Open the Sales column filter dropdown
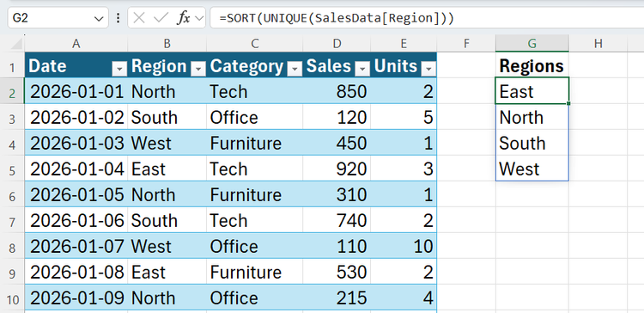 coord(362,70)
